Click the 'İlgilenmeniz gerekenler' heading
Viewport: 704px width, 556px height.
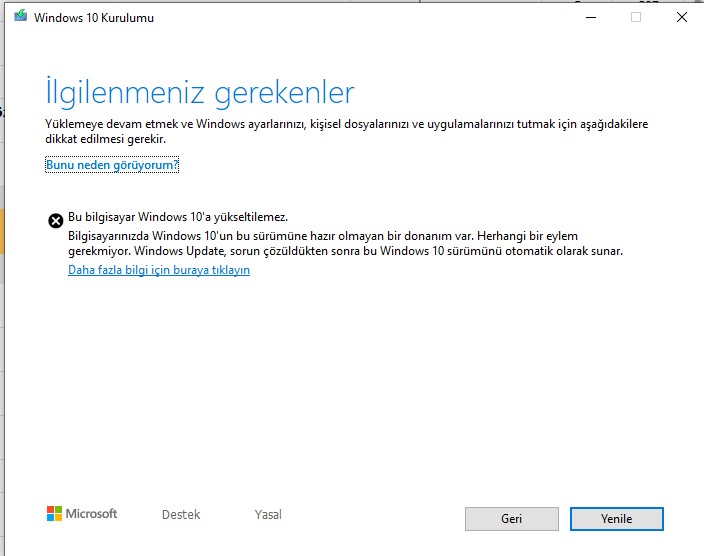(200, 93)
